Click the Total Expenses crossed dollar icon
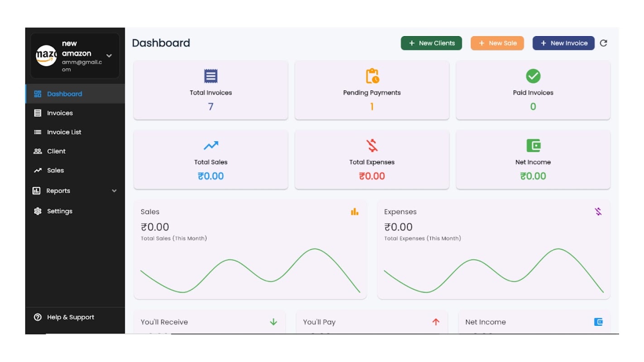 pyautogui.click(x=372, y=146)
